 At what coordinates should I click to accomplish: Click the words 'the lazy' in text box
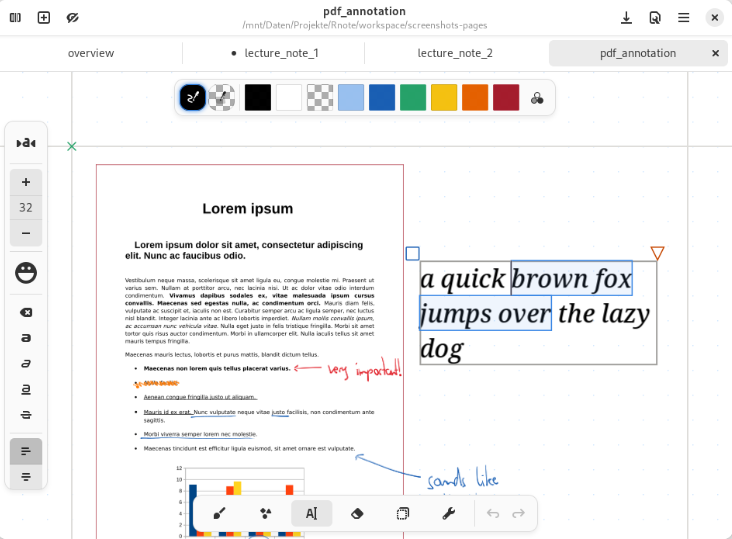(x=604, y=314)
